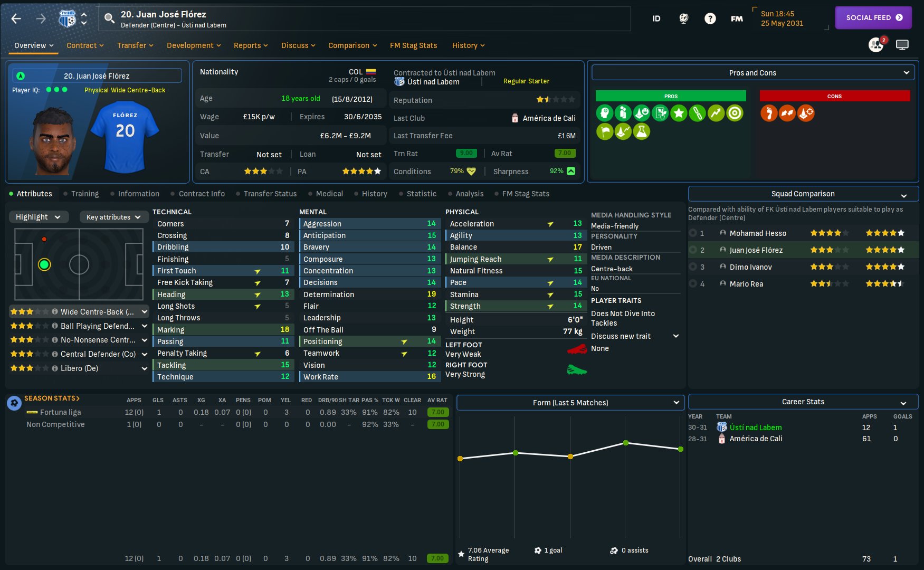Open the Key attributes dropdown

coord(113,217)
